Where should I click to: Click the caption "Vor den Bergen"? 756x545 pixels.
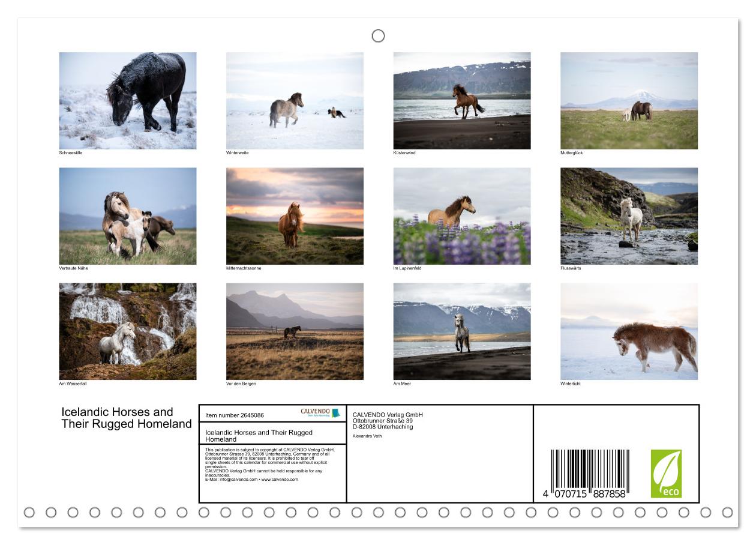(x=241, y=384)
